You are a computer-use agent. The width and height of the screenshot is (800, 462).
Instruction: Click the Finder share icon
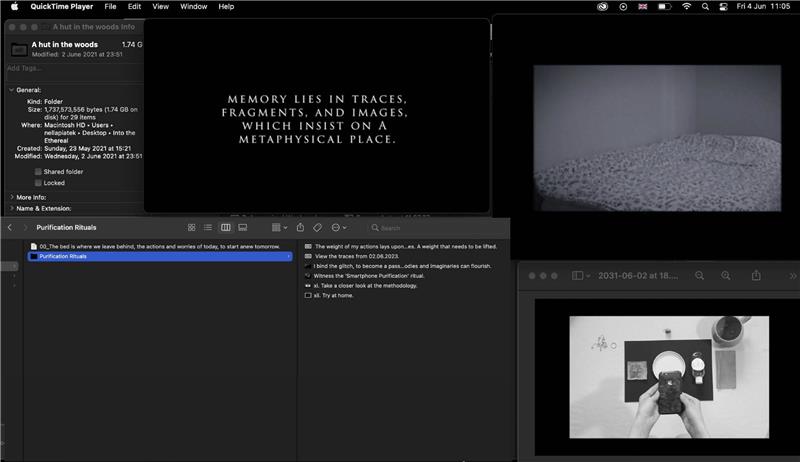[300, 228]
